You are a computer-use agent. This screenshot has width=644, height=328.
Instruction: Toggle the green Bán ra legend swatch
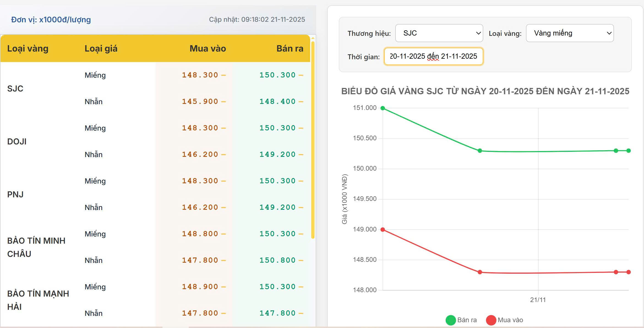coord(451,320)
